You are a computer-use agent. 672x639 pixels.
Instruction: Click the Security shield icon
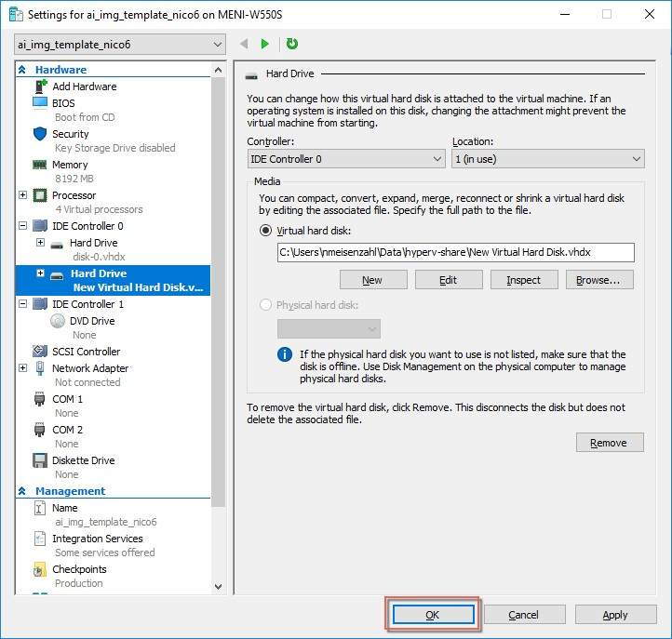coord(40,134)
